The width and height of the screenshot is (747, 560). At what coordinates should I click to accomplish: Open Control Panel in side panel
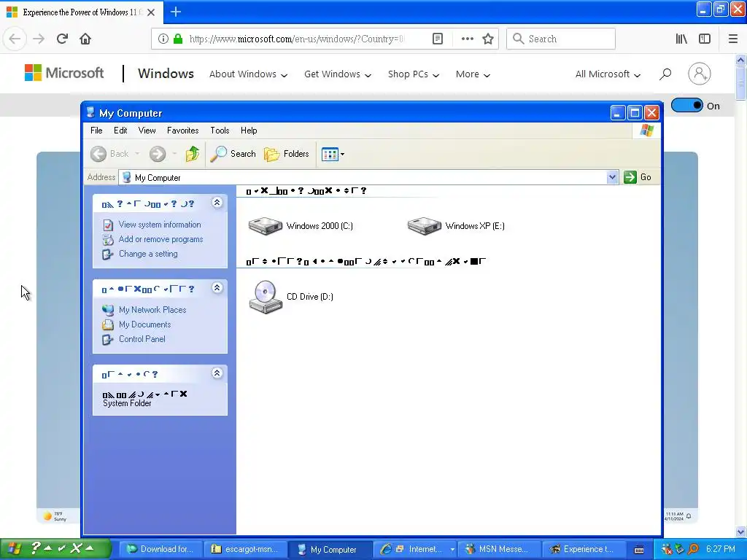tap(142, 339)
